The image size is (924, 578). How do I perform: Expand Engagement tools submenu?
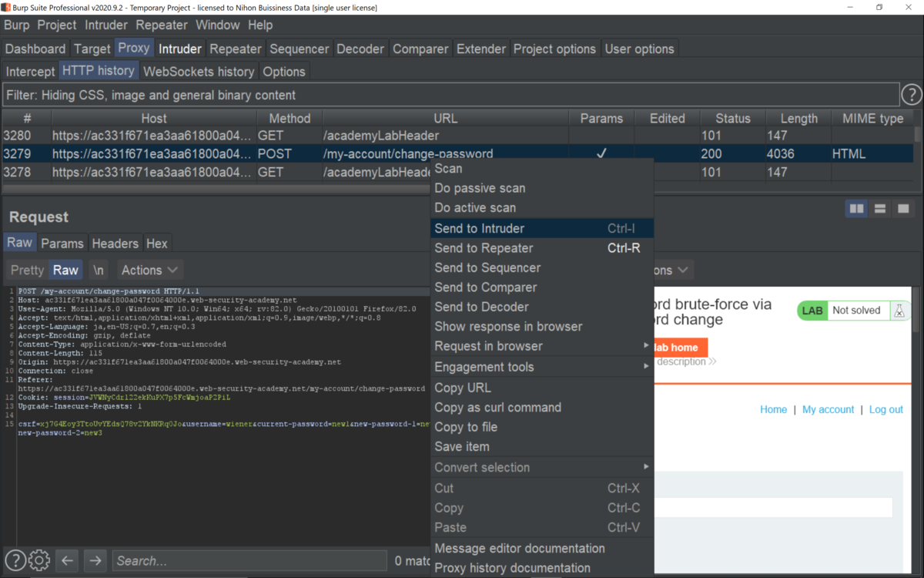(542, 367)
